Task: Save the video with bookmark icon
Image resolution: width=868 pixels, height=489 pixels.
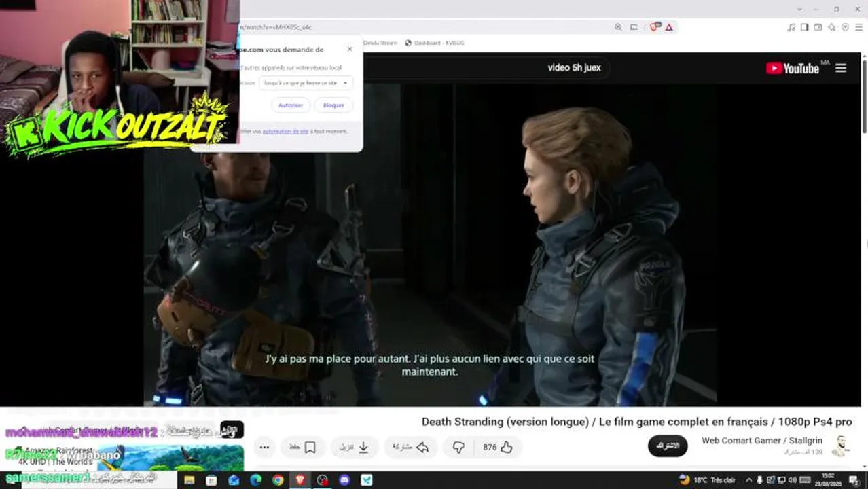Action: 302,447
